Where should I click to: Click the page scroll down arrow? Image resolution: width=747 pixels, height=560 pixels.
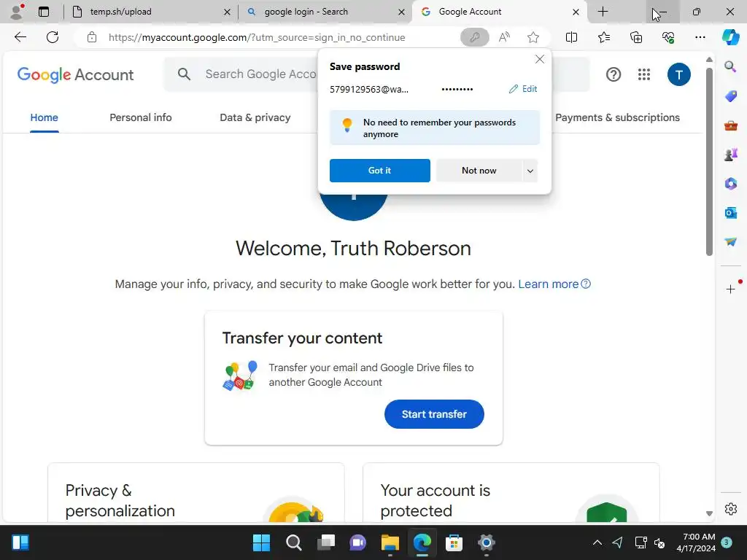(x=709, y=513)
